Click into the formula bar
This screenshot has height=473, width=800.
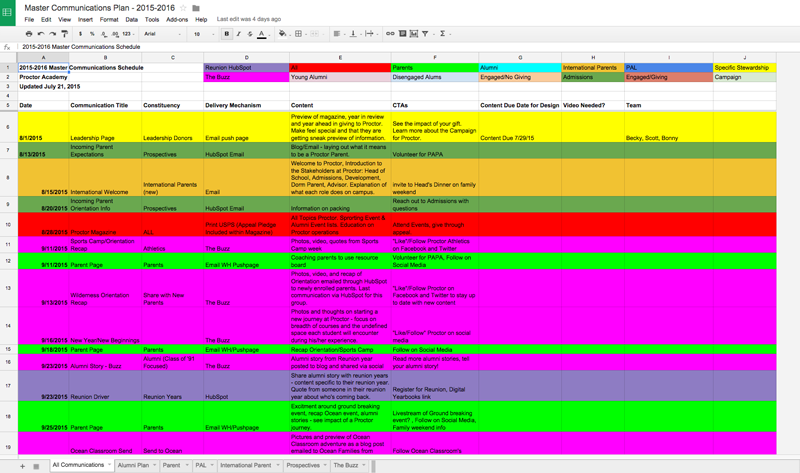(408, 46)
